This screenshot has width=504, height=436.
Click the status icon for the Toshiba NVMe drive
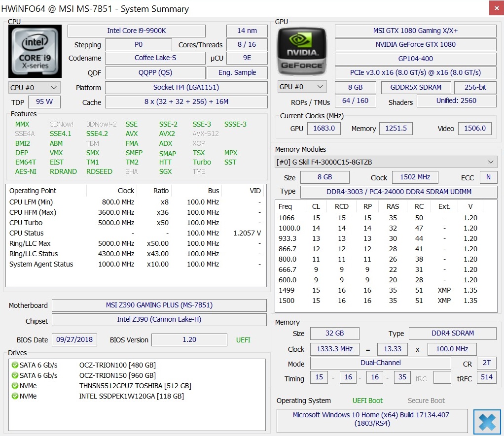15,386
